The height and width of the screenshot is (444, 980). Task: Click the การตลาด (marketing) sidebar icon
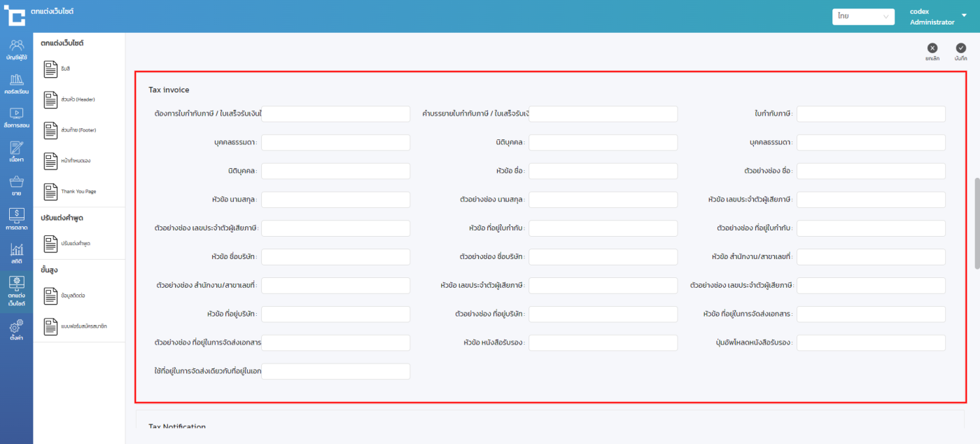pos(16,219)
